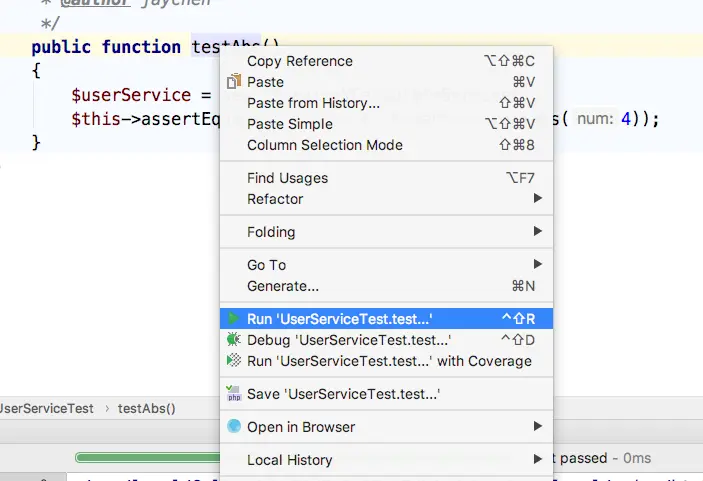Screen dimensions: 703x481
Task: Click the $userService variable in code
Action: (x=131, y=95)
